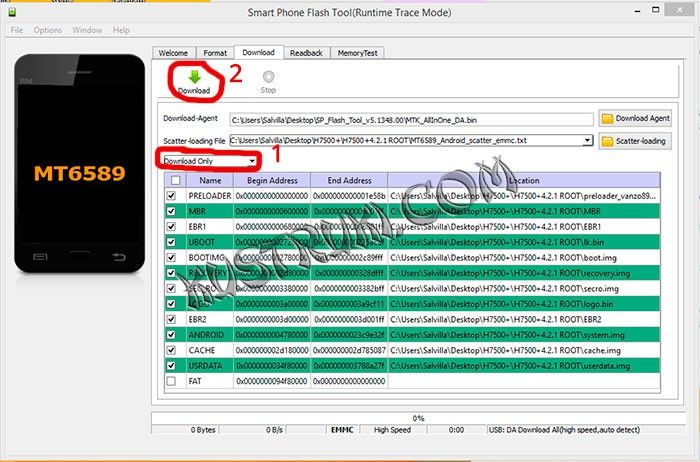Open the Options menu
Image resolution: width=700 pixels, height=462 pixels.
[x=47, y=30]
